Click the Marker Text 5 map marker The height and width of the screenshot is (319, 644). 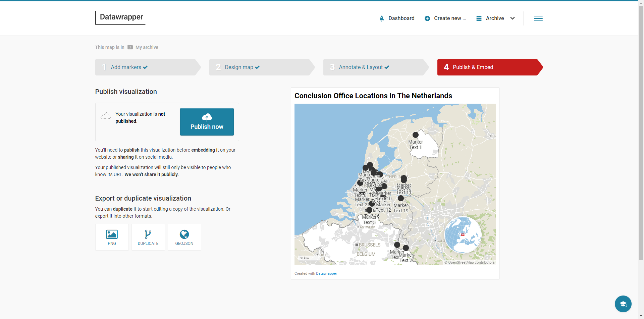click(369, 210)
